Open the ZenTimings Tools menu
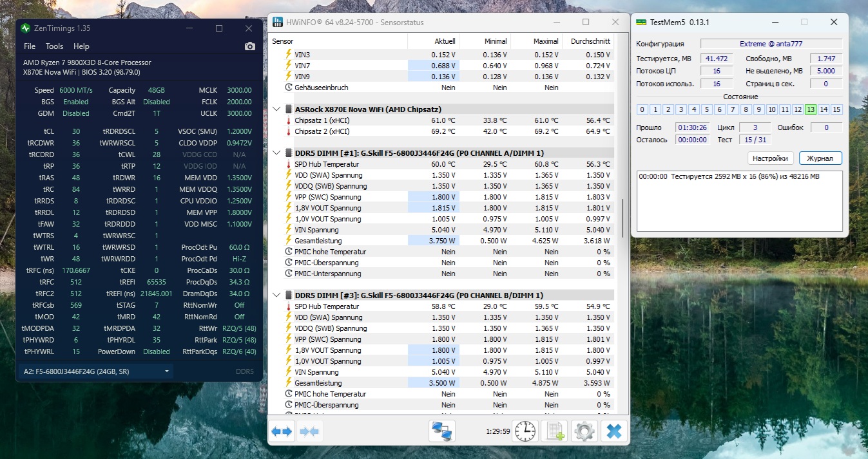 click(54, 46)
